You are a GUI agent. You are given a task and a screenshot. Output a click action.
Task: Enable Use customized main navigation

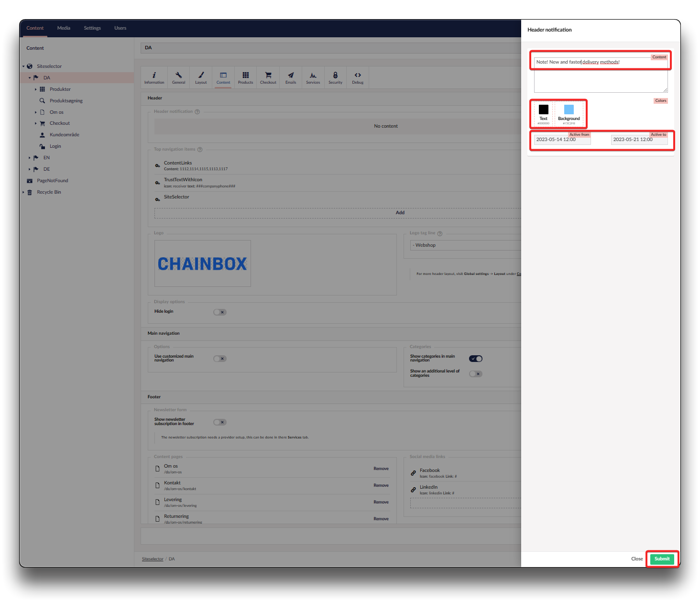pos(220,359)
